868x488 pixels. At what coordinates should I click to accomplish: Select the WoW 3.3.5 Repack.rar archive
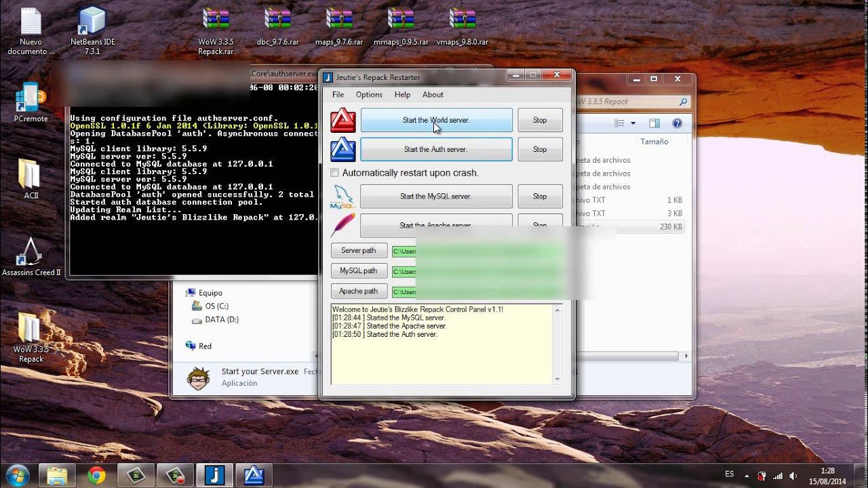coord(216,30)
